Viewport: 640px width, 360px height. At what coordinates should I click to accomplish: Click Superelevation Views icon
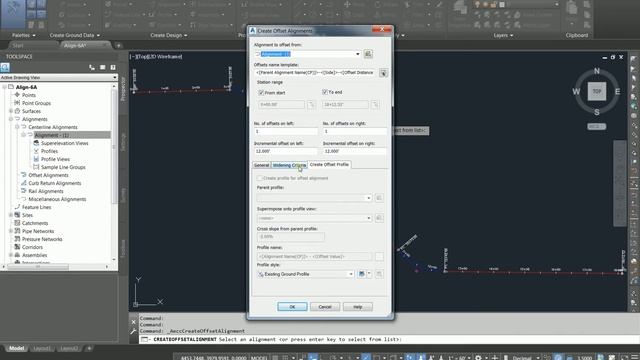pyautogui.click(x=36, y=143)
